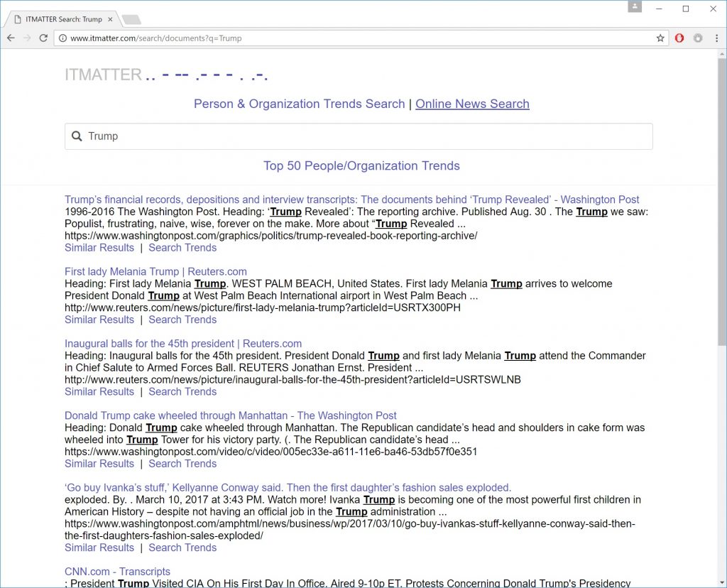
Task: Open Top 50 People/Organization Trends
Action: coord(361,165)
